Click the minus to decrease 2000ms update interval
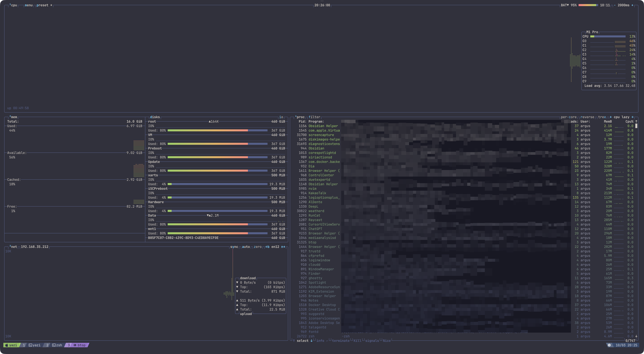644x354 pixels. [x=615, y=5]
